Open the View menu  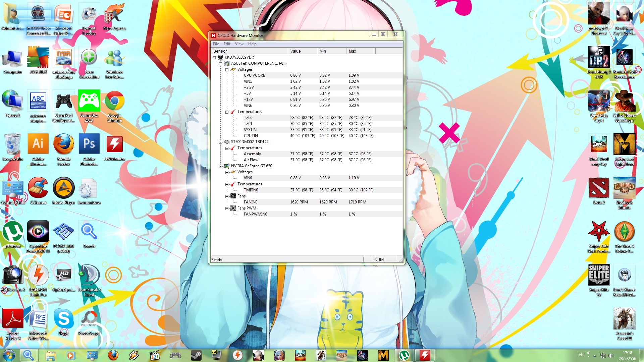tap(239, 44)
